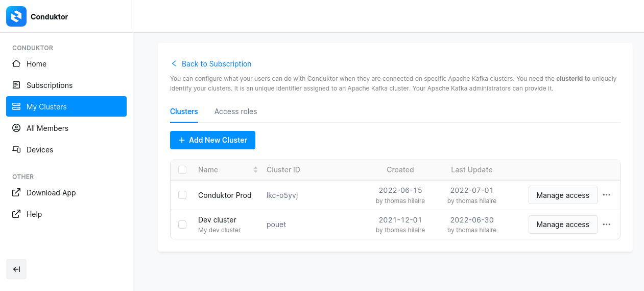Click the cluster ID pouet

click(276, 225)
